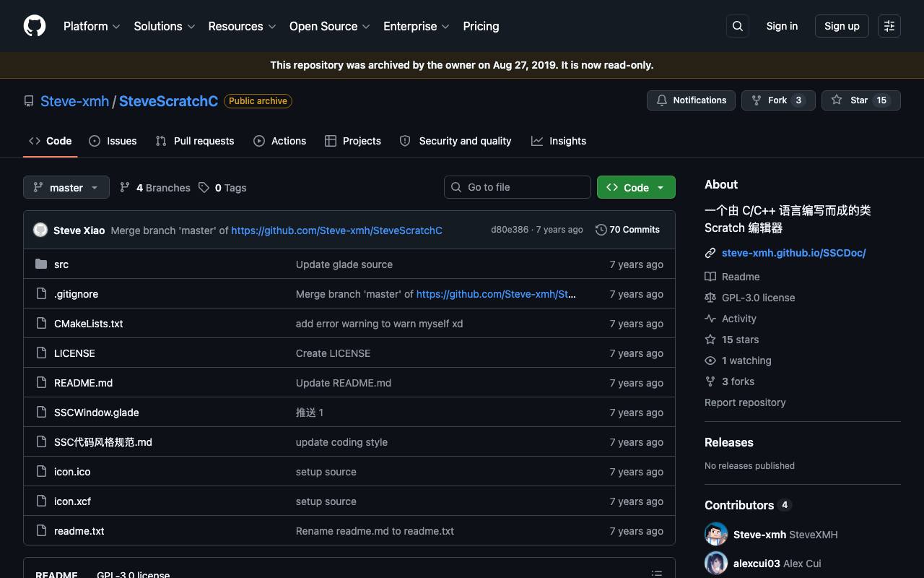
Task: Click the Steve-xmh contributor avatar
Action: point(716,535)
